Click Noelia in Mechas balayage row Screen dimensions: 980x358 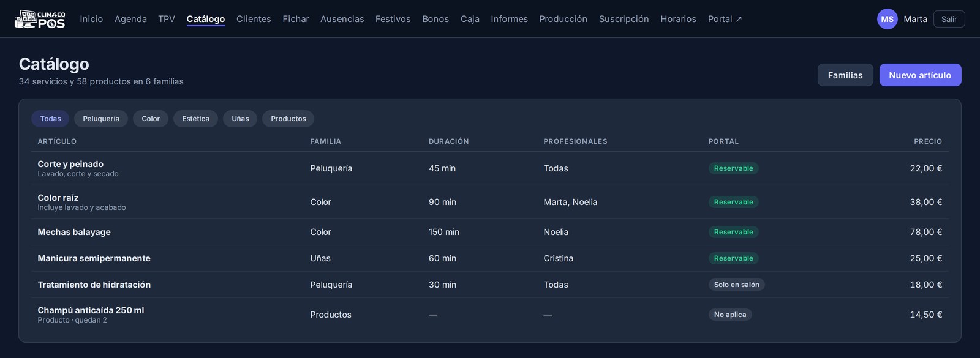point(556,232)
